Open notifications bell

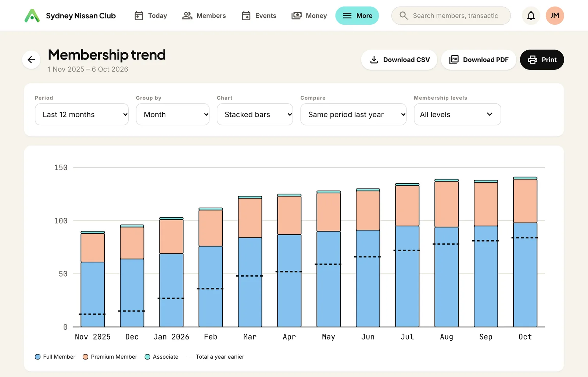click(x=531, y=15)
